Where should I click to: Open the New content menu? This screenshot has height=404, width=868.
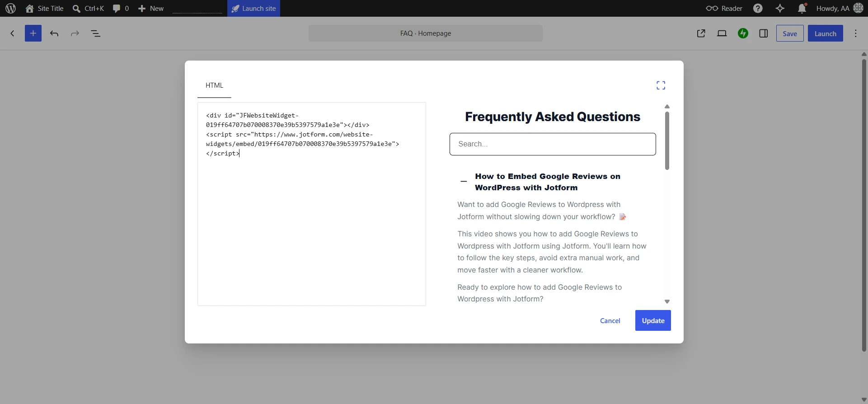click(151, 8)
